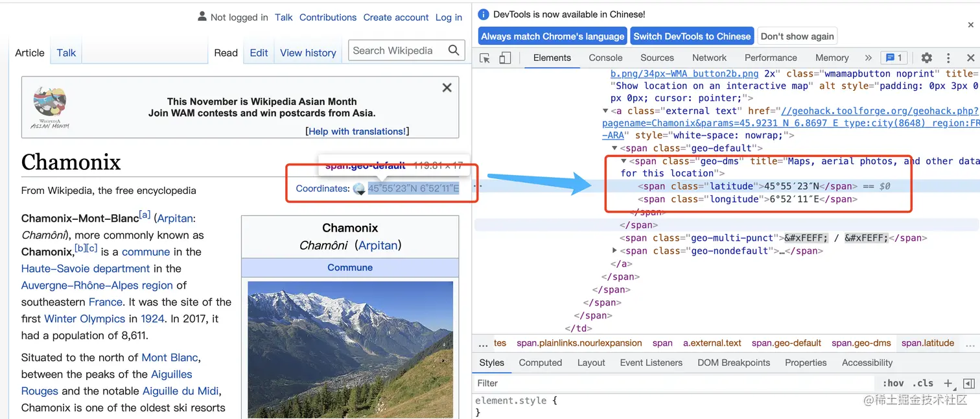The image size is (980, 419).
Task: Open the Event Listeners tab
Action: (651, 363)
